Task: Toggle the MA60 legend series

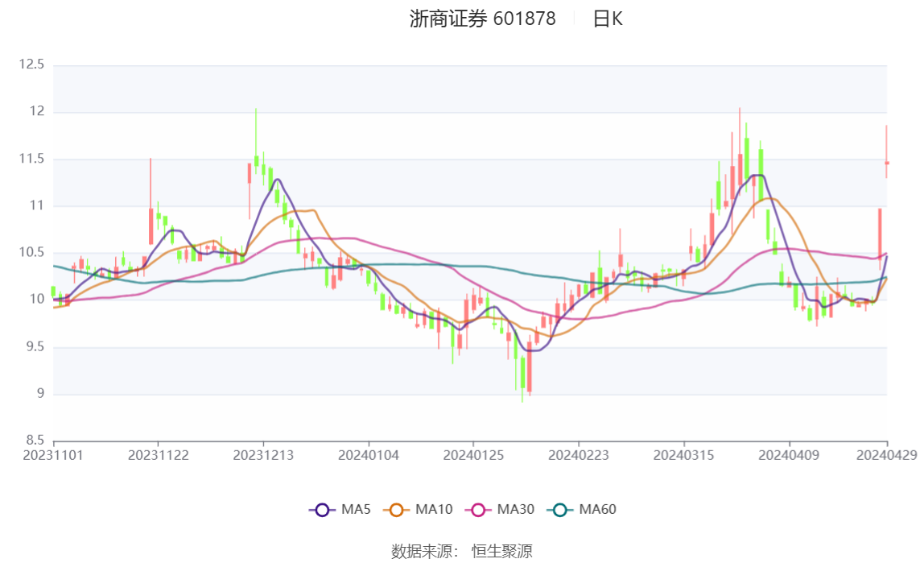Action: point(582,509)
